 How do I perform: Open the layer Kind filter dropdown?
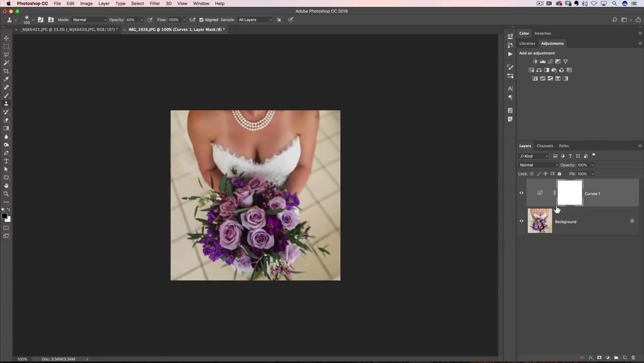point(533,156)
